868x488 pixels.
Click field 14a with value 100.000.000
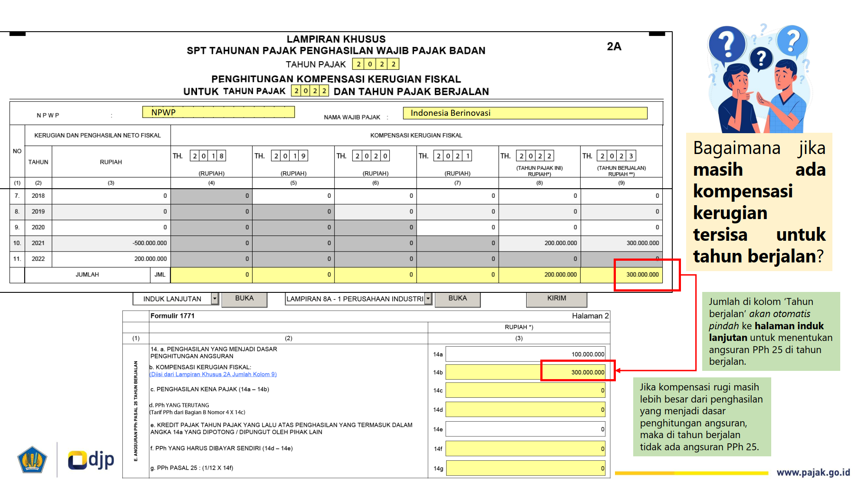(x=526, y=354)
